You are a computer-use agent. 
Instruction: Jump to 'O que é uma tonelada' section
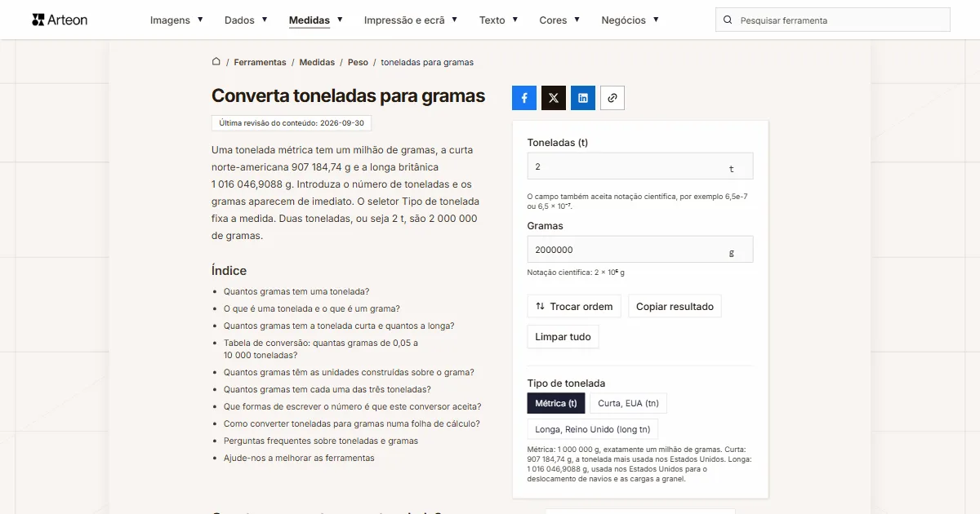[312, 308]
